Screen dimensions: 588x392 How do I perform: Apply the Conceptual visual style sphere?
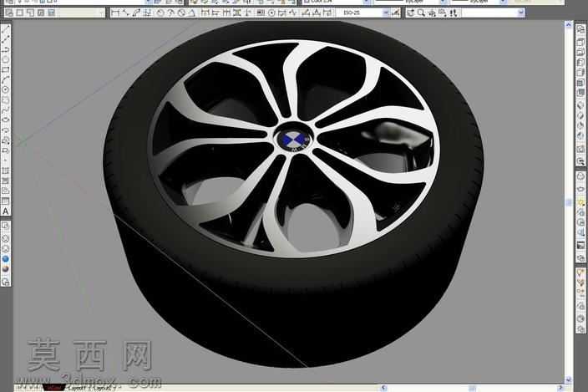[x=6, y=269]
